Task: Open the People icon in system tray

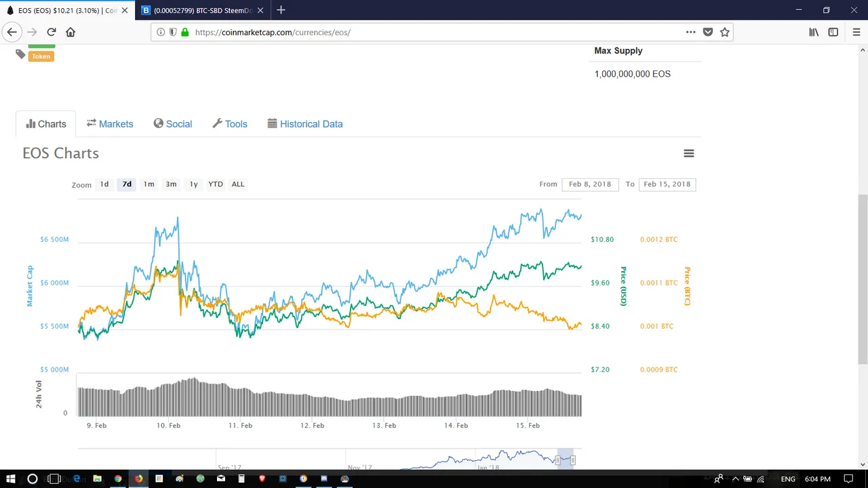Action: tap(719, 479)
